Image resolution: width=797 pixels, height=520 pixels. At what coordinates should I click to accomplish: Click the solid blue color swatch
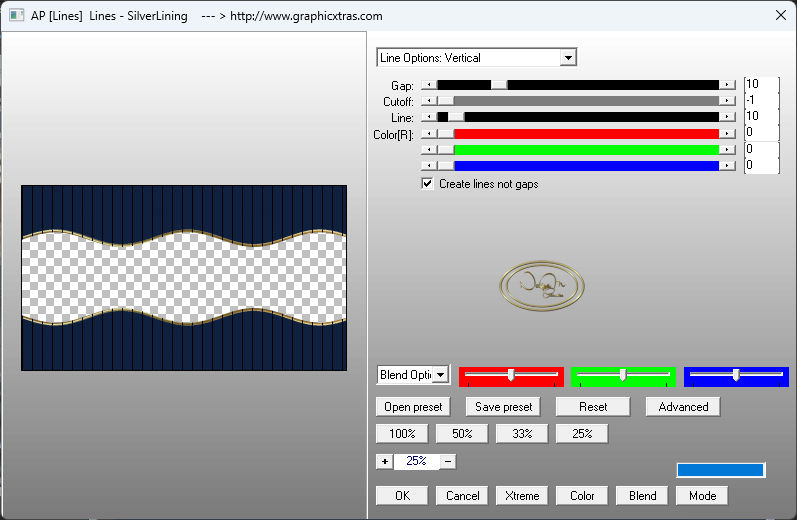click(x=720, y=470)
